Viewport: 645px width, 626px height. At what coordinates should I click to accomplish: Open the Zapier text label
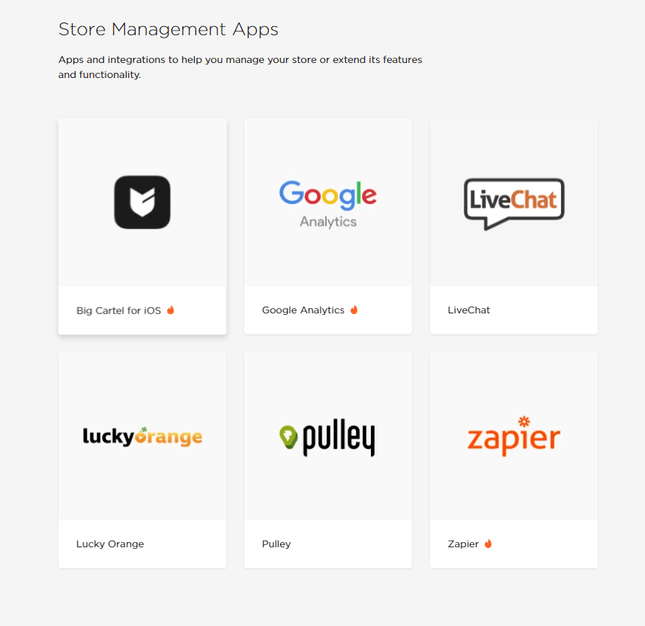click(463, 544)
